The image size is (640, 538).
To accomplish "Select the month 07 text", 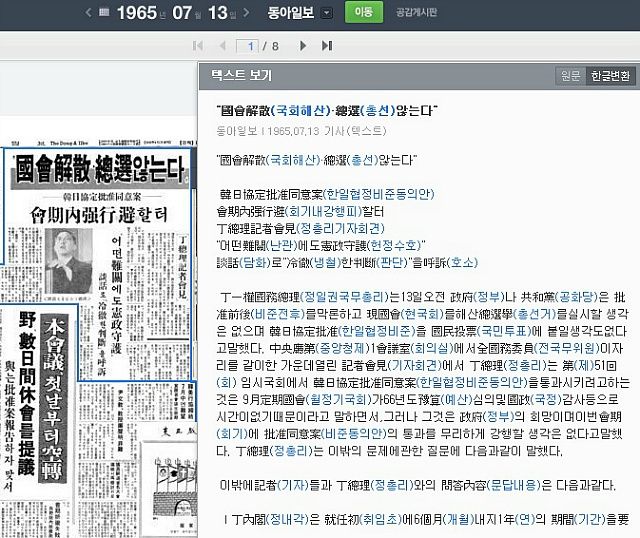I will [x=182, y=13].
